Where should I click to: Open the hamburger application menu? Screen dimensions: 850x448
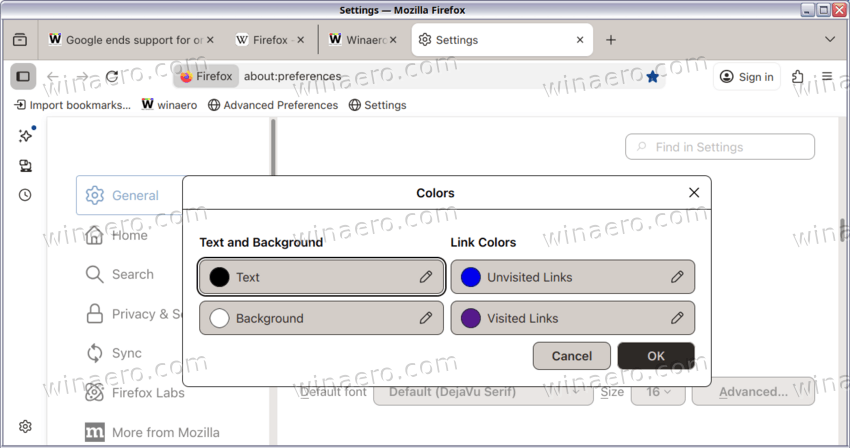[x=827, y=76]
